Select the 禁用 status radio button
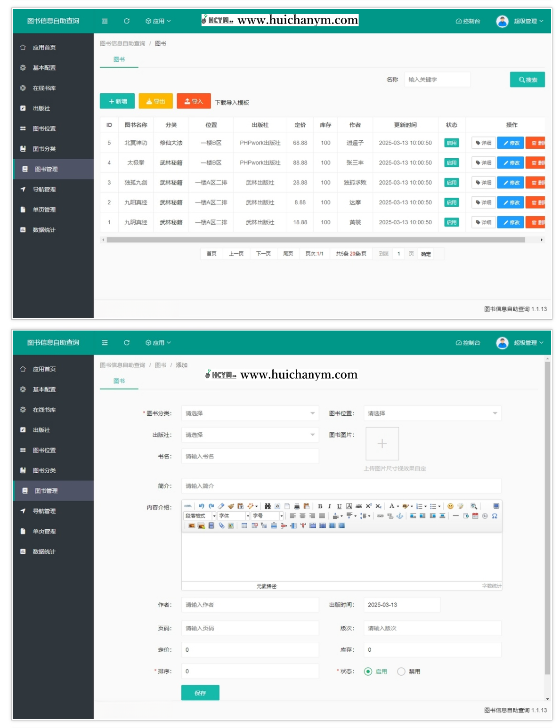This screenshot has height=728, width=560. click(x=401, y=671)
